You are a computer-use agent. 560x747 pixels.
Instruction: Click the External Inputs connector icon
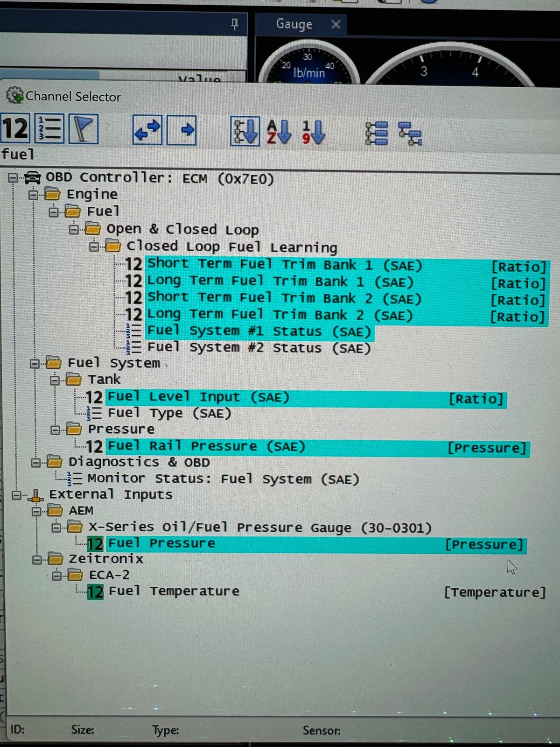coord(35,495)
